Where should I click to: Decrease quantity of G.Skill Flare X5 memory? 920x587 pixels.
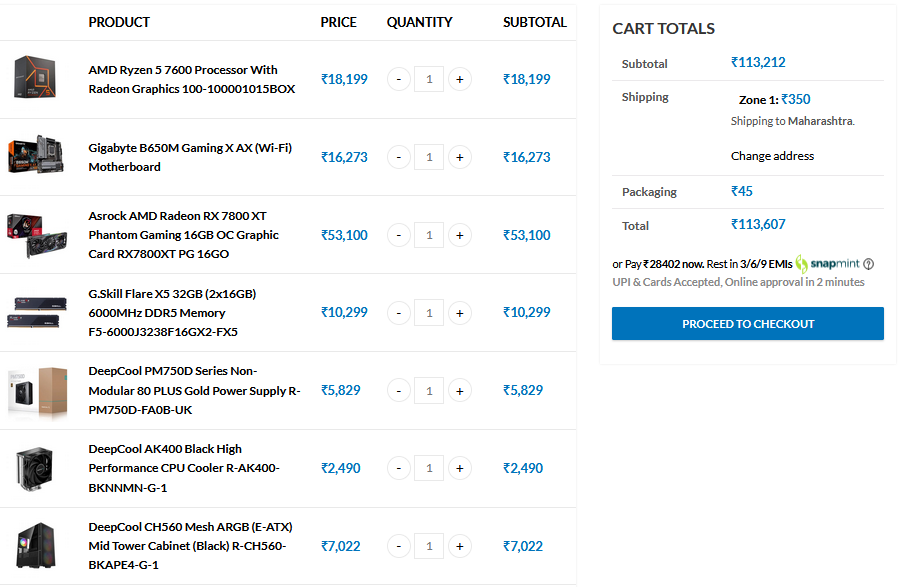[398, 313]
